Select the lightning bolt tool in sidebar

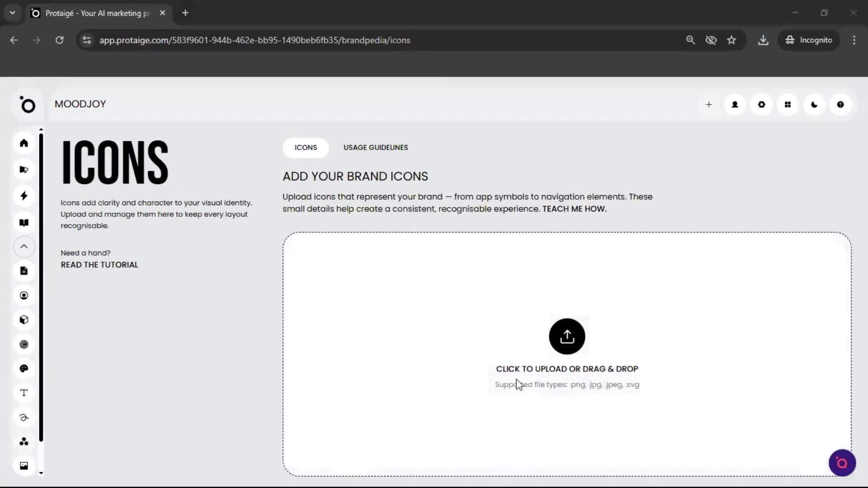click(24, 196)
